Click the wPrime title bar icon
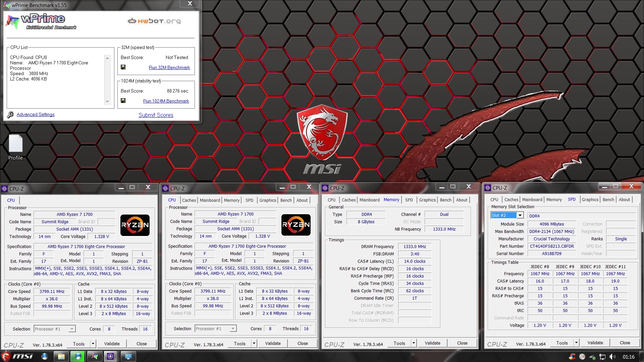 click(x=6, y=5)
